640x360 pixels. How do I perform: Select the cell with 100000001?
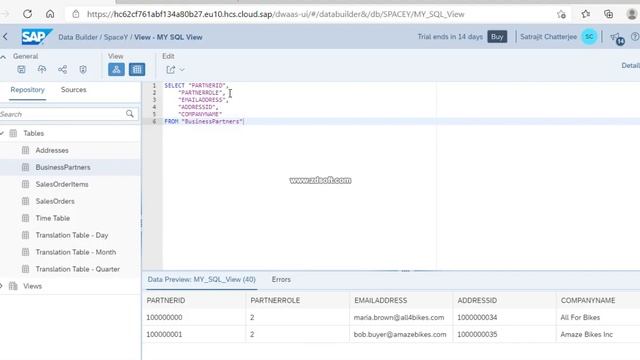(164, 334)
